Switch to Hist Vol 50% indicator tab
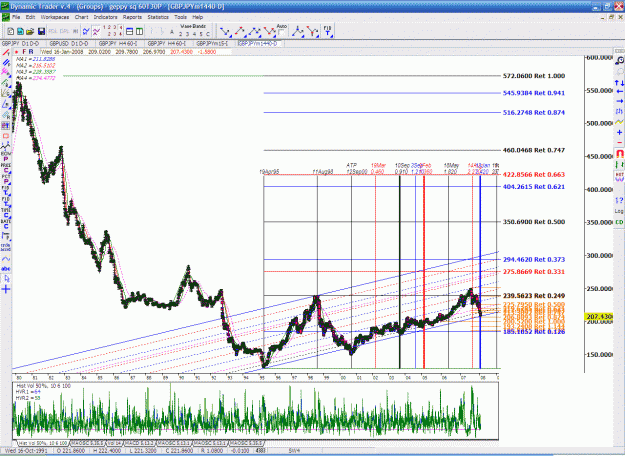This screenshot has height=456, width=625. point(43,443)
